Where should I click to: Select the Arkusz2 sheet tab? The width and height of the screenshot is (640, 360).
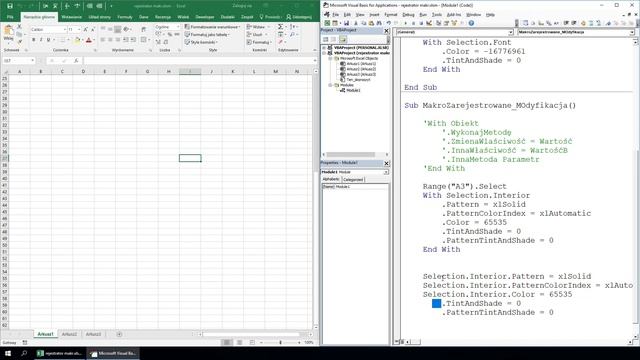tap(69, 334)
